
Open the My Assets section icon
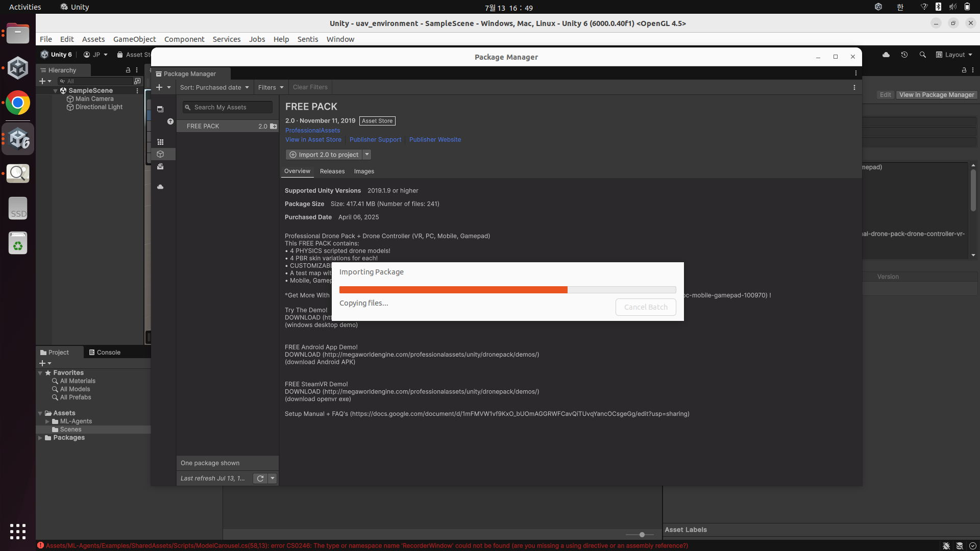pyautogui.click(x=160, y=154)
